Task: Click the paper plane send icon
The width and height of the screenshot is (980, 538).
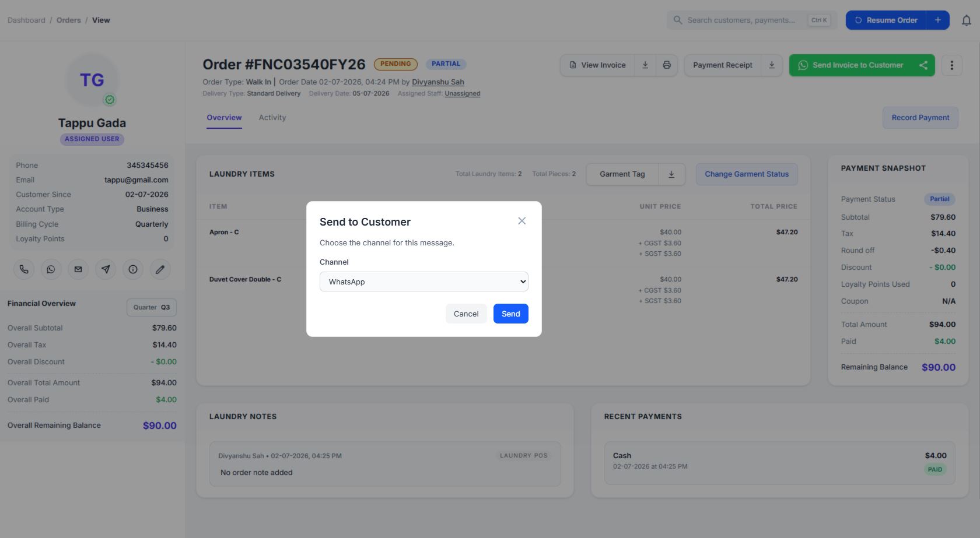Action: [x=106, y=269]
